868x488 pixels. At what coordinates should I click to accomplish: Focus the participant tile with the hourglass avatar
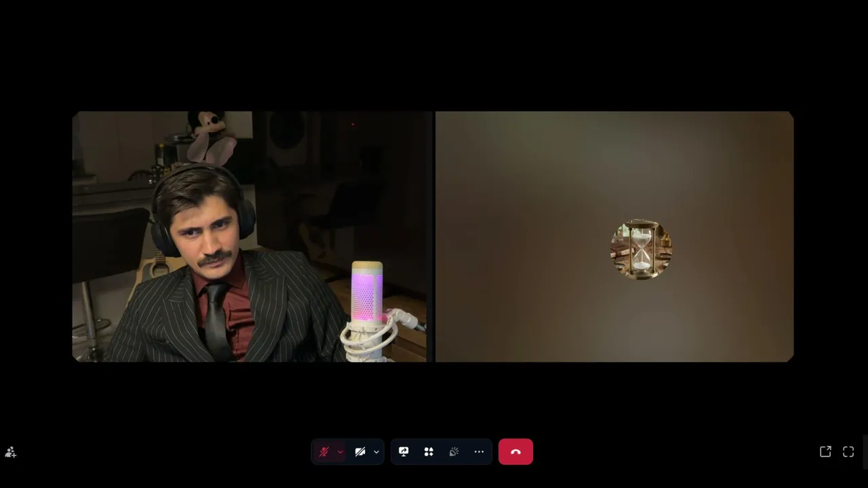click(x=614, y=237)
